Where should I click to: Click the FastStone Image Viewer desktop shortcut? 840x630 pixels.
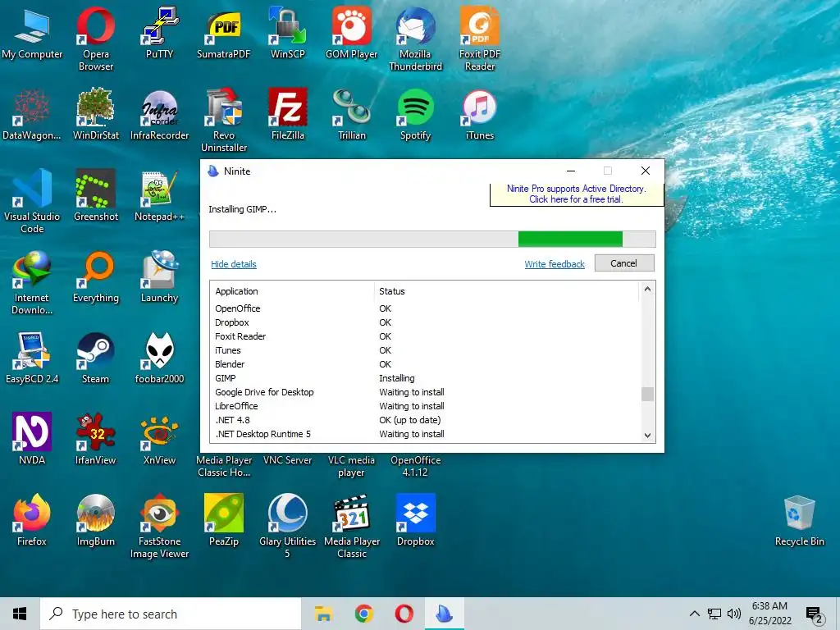(x=159, y=527)
